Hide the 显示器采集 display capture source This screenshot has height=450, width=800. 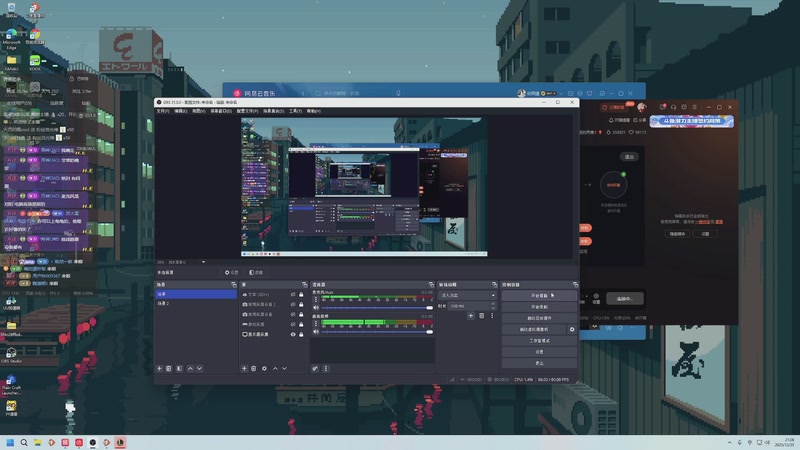tap(293, 334)
